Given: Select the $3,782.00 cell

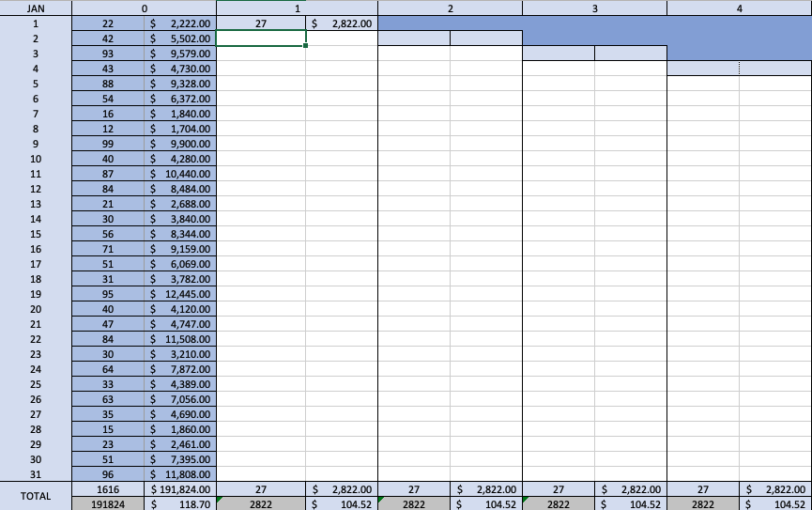Looking at the screenshot, I should coord(180,279).
